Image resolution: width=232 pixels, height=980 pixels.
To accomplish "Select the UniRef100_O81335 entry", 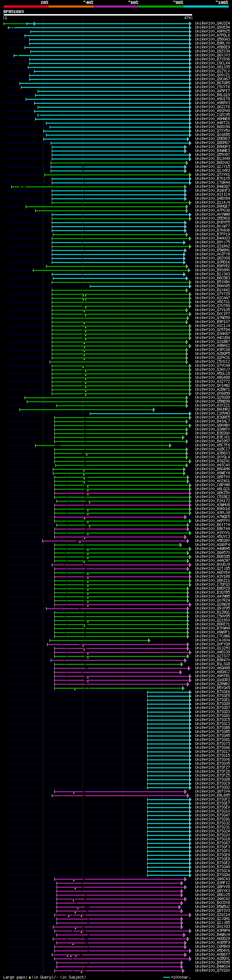I will (x=212, y=67).
